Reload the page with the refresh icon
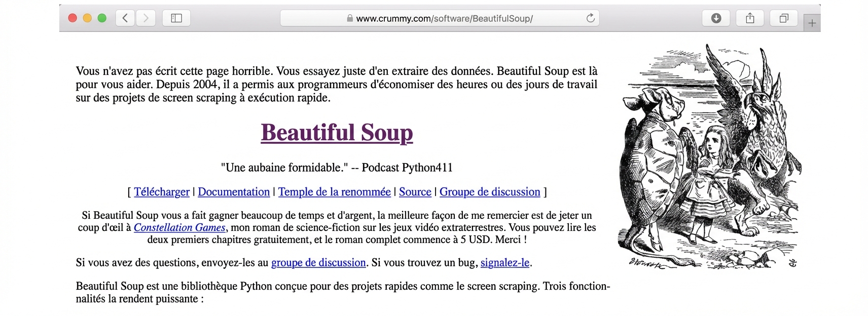Image resolution: width=868 pixels, height=316 pixels. click(x=590, y=18)
